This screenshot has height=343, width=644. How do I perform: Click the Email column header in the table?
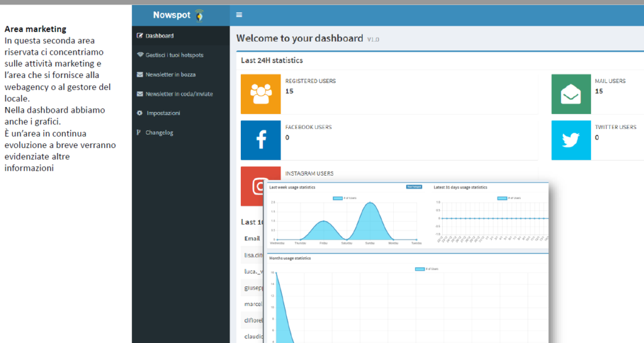tap(252, 239)
